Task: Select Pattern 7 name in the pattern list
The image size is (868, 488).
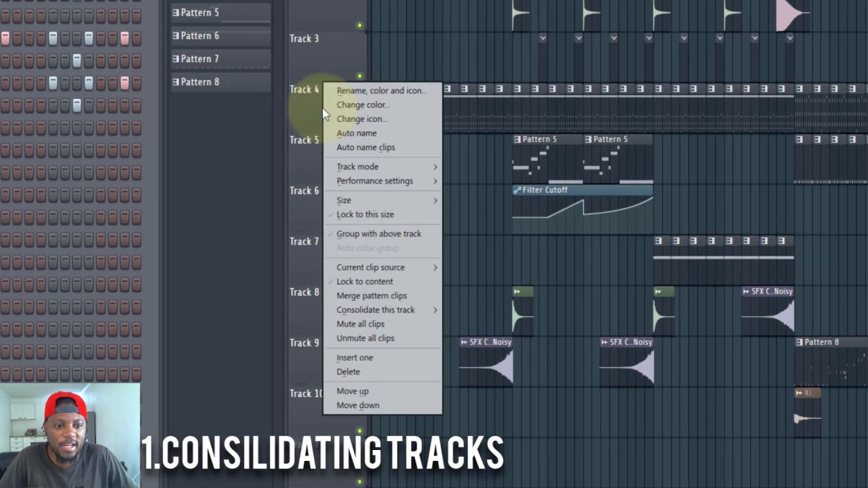Action: pos(199,58)
